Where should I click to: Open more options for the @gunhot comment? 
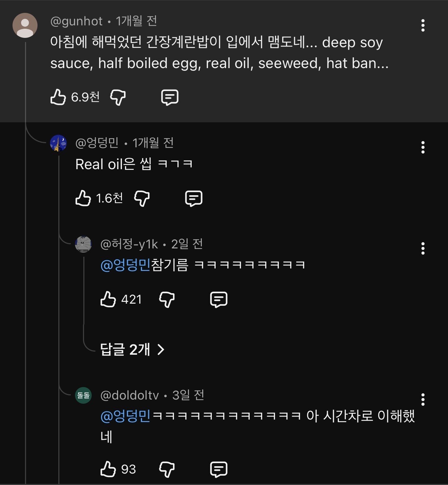click(x=423, y=25)
